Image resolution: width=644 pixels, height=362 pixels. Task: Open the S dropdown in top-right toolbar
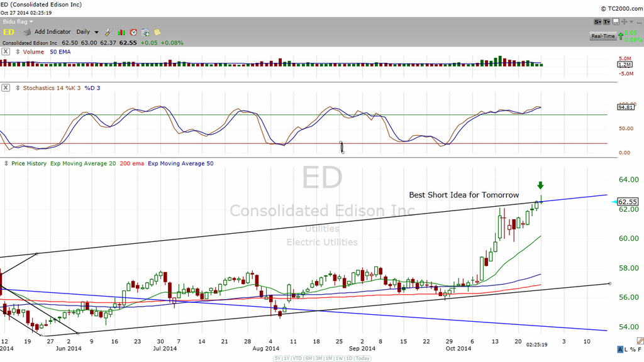597,22
